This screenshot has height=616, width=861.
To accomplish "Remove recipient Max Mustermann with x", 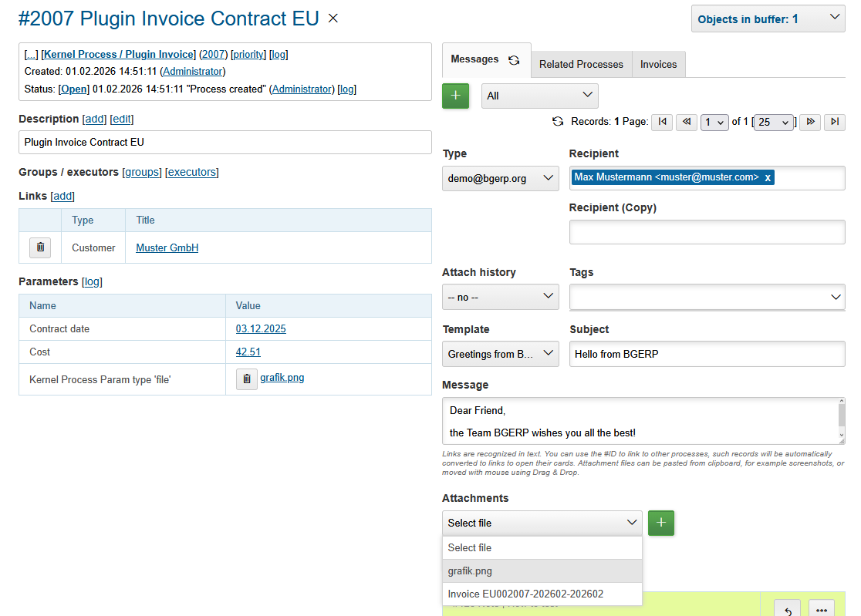I will click(x=768, y=178).
